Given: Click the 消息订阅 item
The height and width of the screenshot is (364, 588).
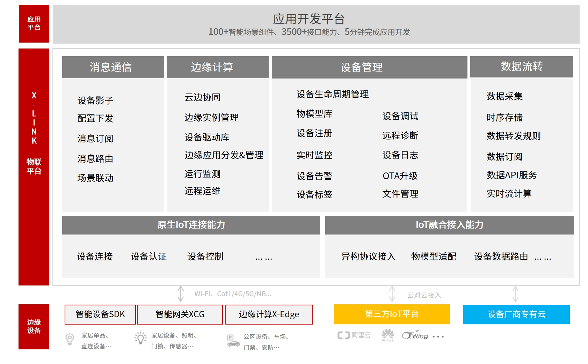Looking at the screenshot, I should pyautogui.click(x=95, y=139).
